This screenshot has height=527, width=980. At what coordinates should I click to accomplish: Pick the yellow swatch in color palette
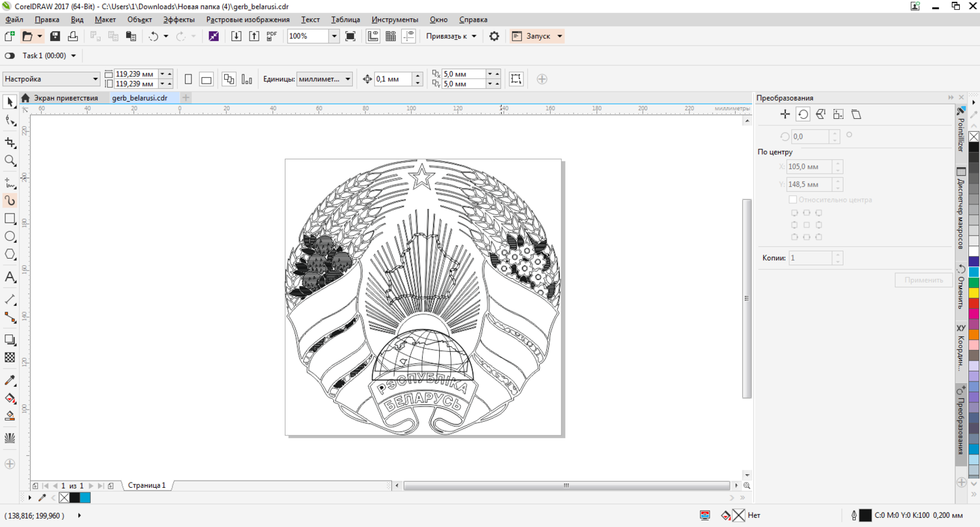tap(973, 293)
